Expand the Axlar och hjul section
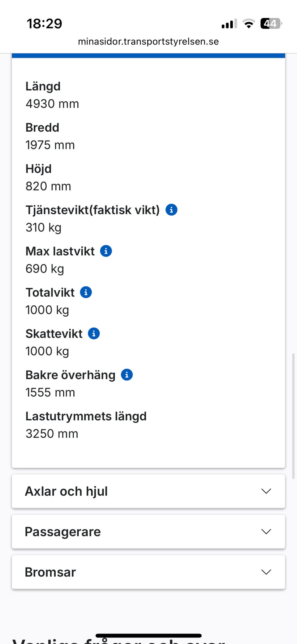Image resolution: width=297 pixels, height=644 pixels. [66, 491]
